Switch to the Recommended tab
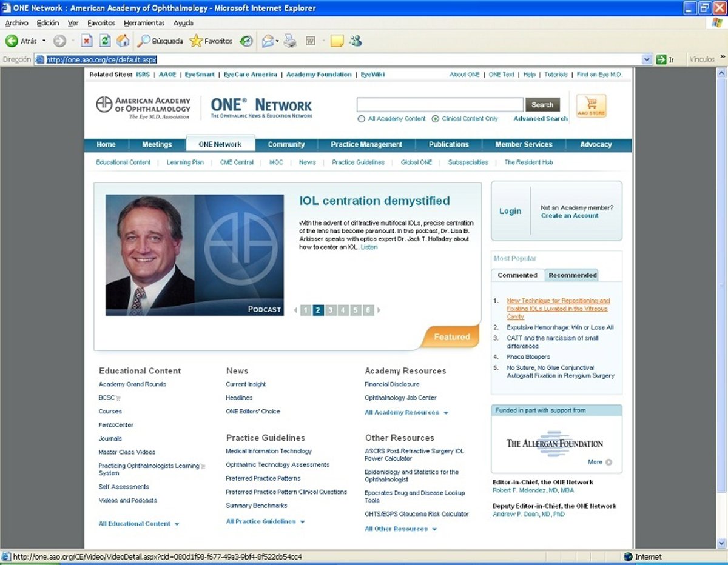 [572, 275]
